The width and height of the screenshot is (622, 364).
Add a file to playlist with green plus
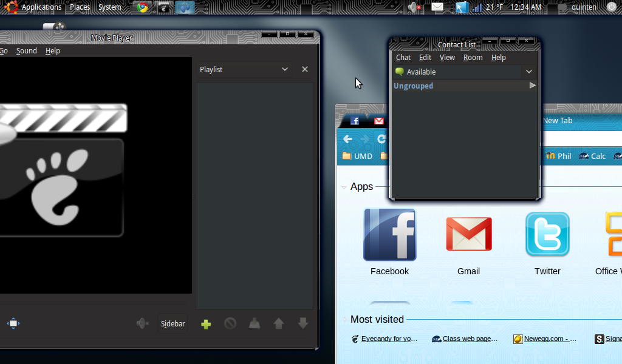click(206, 325)
